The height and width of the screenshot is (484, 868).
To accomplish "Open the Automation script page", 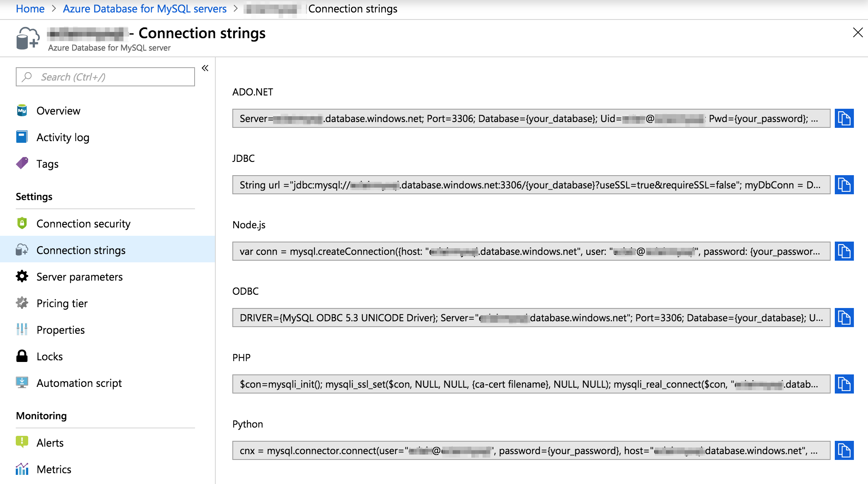I will point(79,383).
